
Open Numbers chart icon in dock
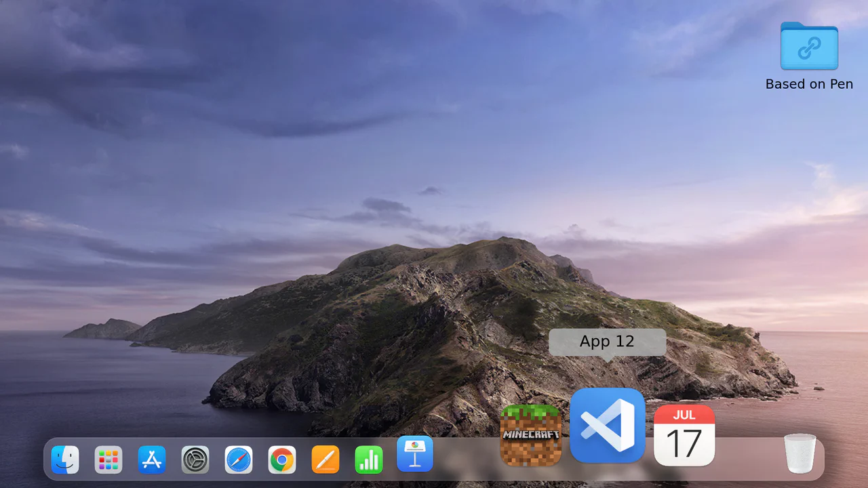point(369,460)
